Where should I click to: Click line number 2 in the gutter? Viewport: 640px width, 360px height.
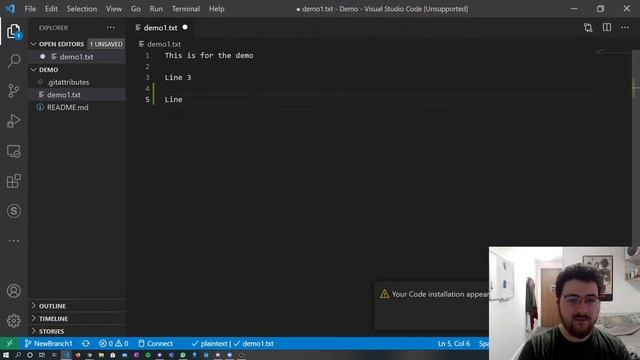tap(147, 67)
